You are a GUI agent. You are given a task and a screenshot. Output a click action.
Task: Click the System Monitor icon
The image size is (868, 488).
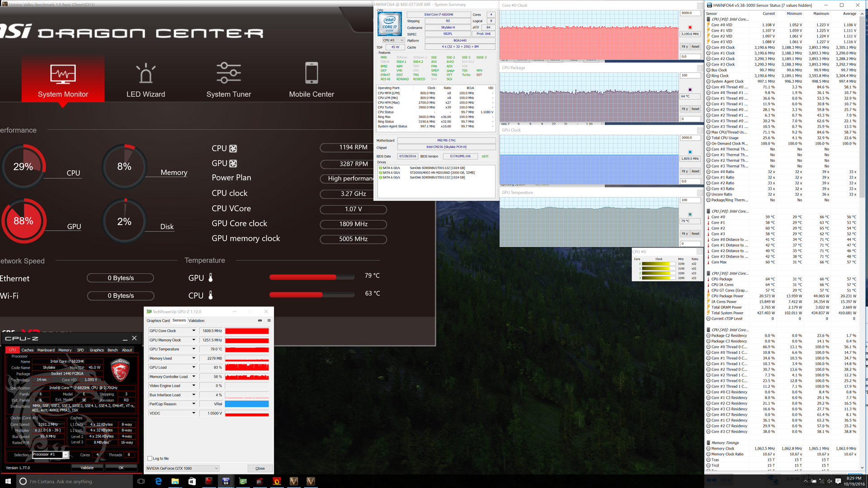coord(63,74)
